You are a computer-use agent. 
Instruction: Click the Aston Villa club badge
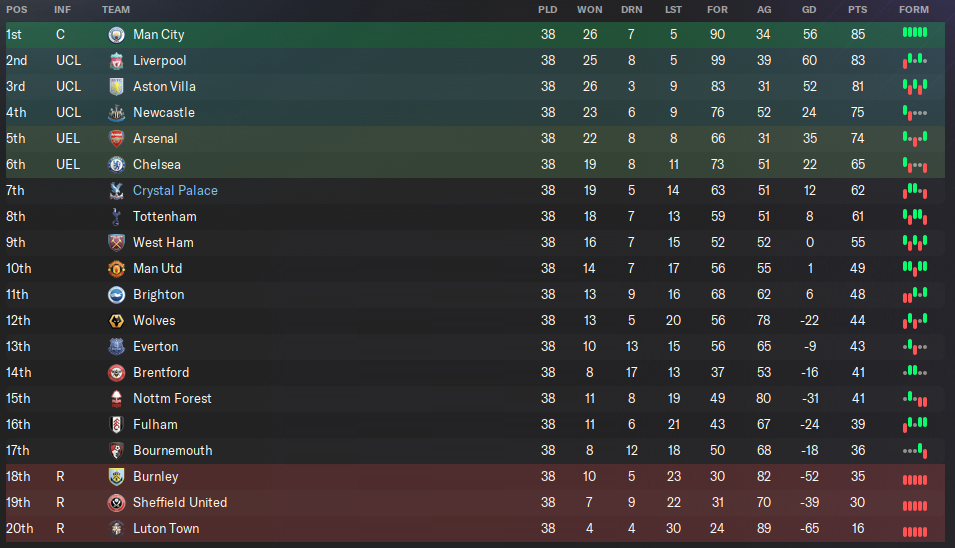[x=116, y=86]
